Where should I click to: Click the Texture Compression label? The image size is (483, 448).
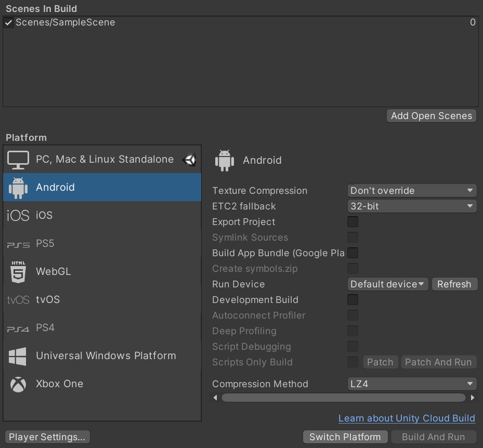pos(259,191)
